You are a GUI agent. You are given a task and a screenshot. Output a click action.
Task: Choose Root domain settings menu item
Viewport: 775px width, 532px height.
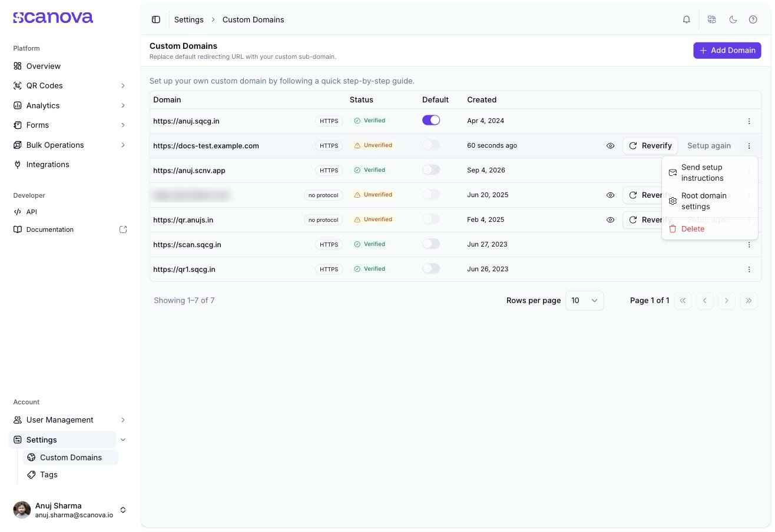click(x=710, y=201)
